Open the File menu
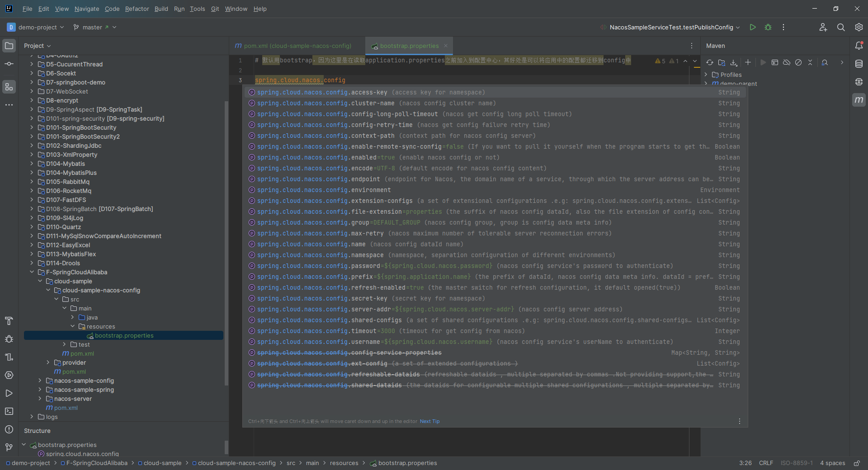Screen dimensions: 868x470 27,9
